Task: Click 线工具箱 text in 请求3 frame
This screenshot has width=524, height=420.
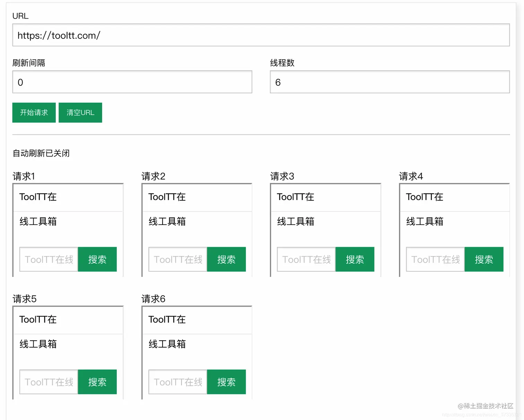Action: [x=296, y=221]
